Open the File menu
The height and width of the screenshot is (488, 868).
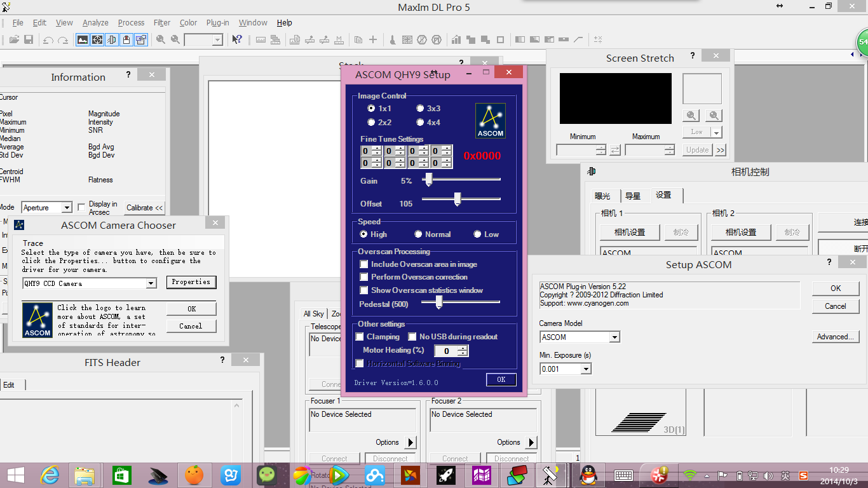coord(18,23)
